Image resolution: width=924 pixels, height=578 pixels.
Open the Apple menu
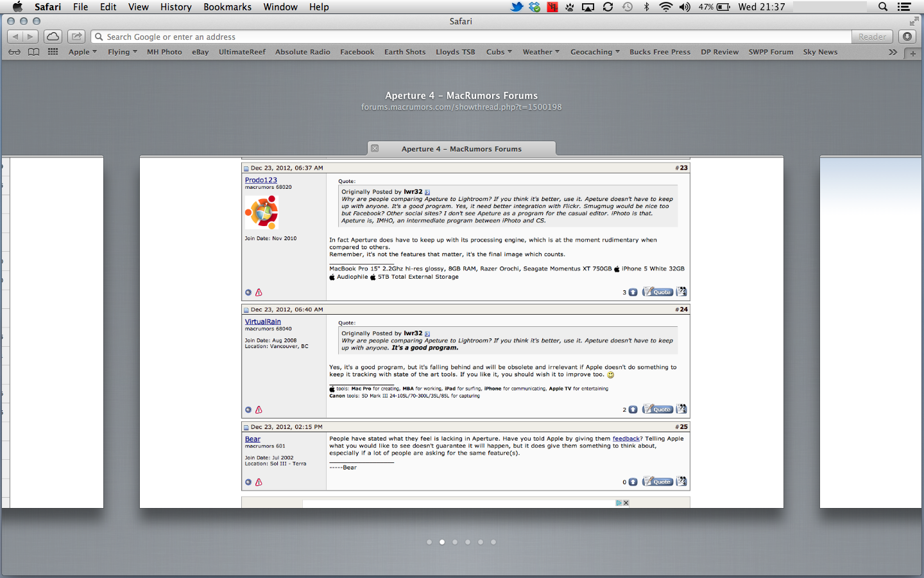(x=18, y=7)
